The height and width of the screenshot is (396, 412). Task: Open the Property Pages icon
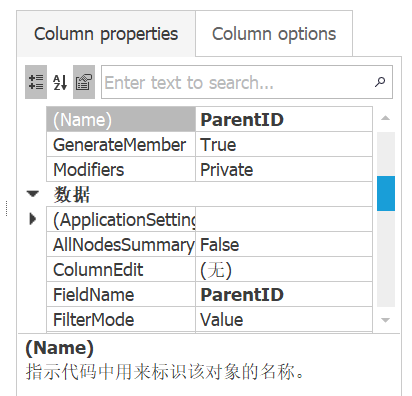tap(84, 82)
